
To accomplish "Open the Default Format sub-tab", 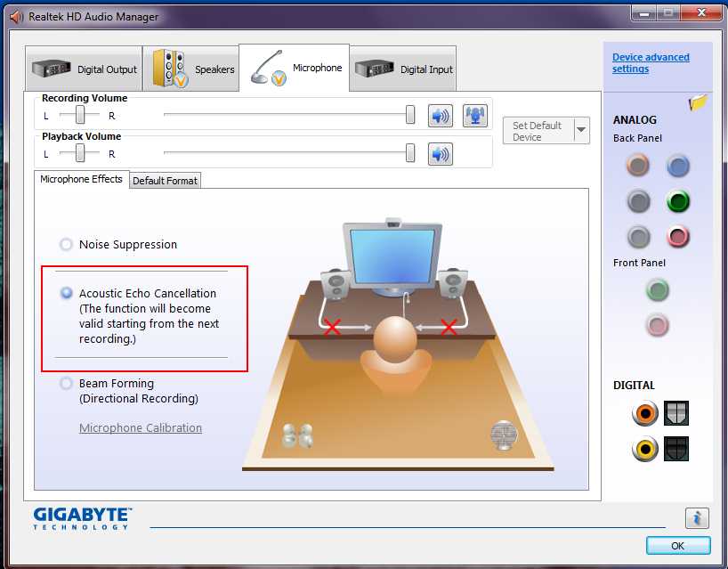I will [165, 181].
